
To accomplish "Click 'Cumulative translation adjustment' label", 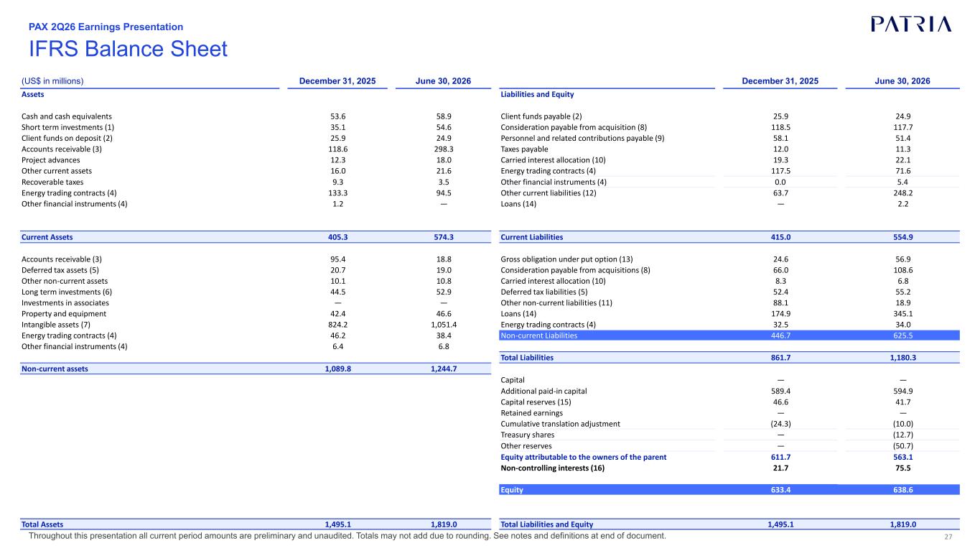I will coord(560,424).
